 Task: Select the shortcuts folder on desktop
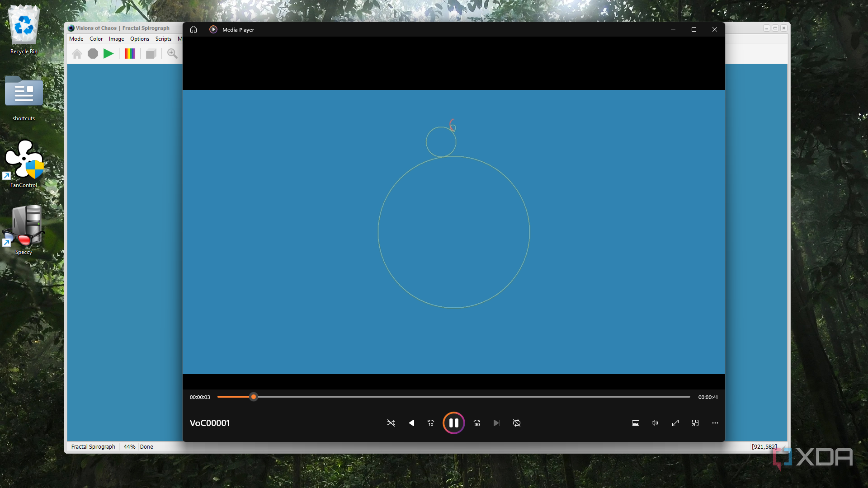click(24, 99)
